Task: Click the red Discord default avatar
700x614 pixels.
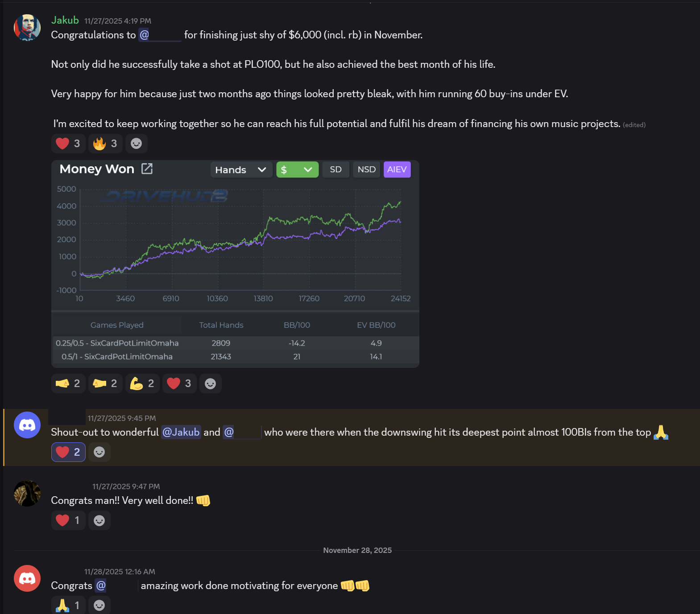Action: pos(27,578)
